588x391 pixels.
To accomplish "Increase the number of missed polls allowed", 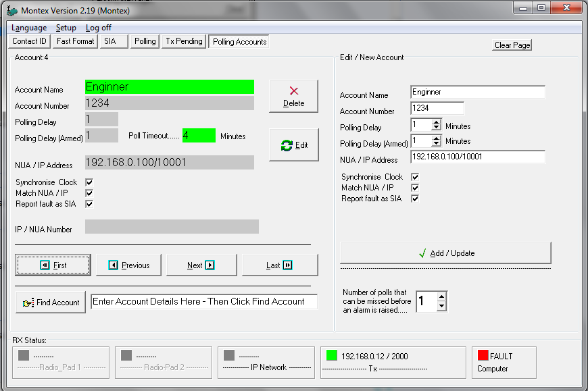I will click(441, 296).
